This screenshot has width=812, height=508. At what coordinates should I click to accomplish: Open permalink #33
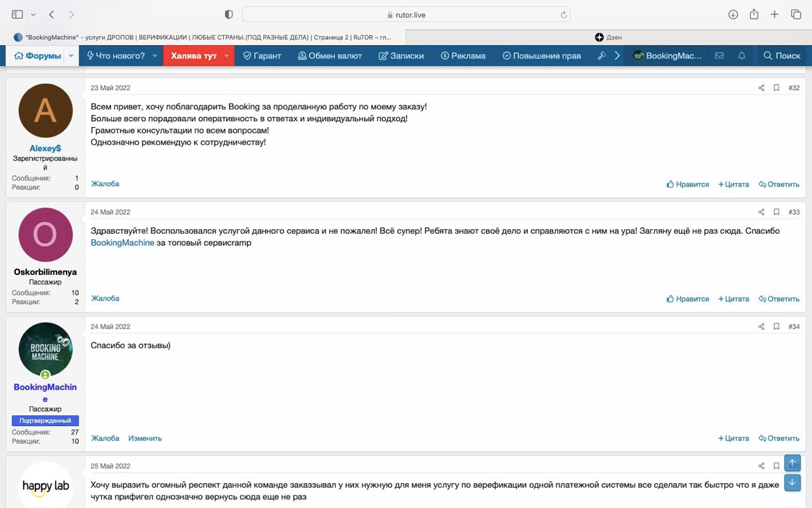point(794,212)
